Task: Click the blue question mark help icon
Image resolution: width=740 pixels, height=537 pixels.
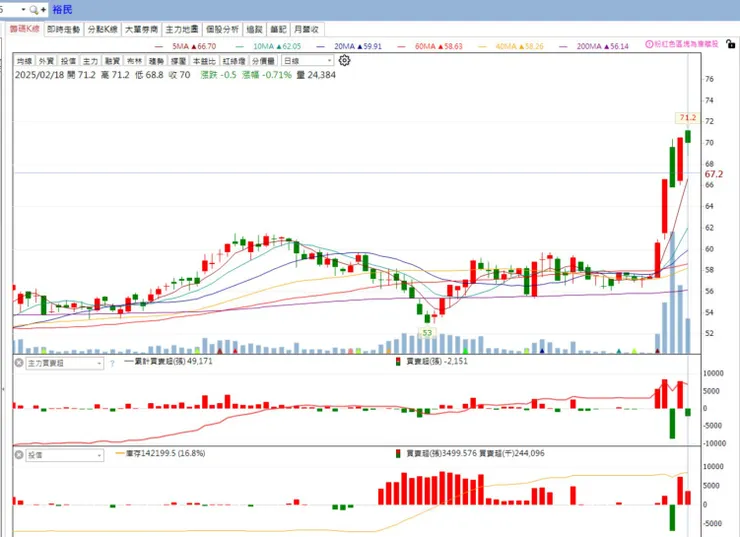Action: [x=112, y=363]
